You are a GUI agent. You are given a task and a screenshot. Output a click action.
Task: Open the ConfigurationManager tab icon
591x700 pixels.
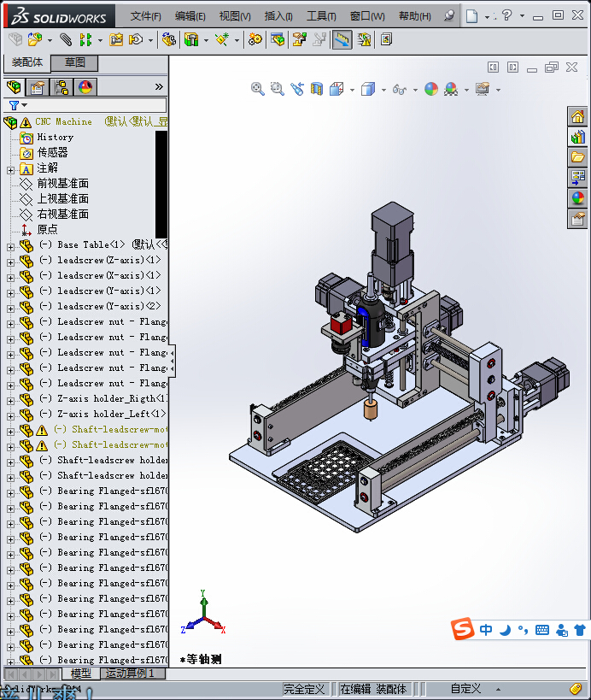tap(61, 86)
